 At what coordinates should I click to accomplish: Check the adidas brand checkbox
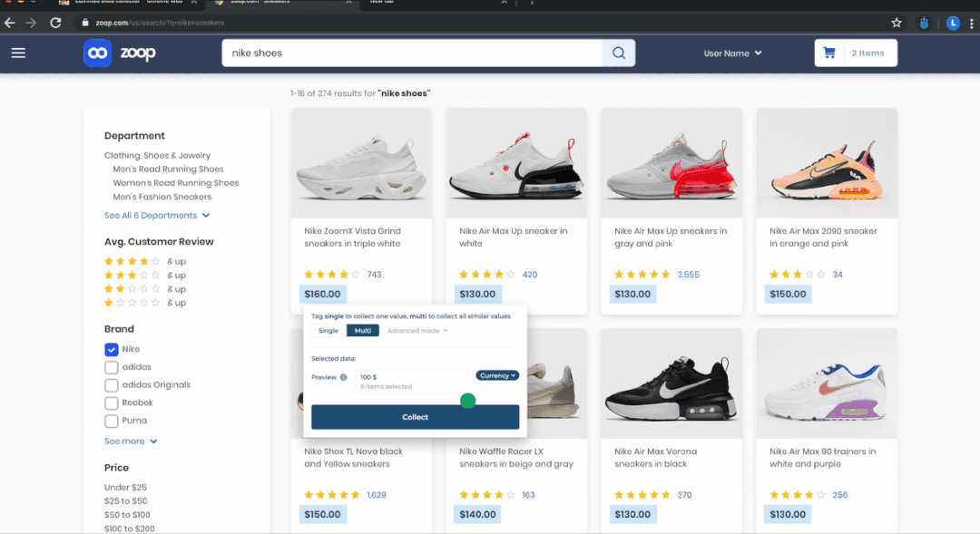pyautogui.click(x=112, y=367)
